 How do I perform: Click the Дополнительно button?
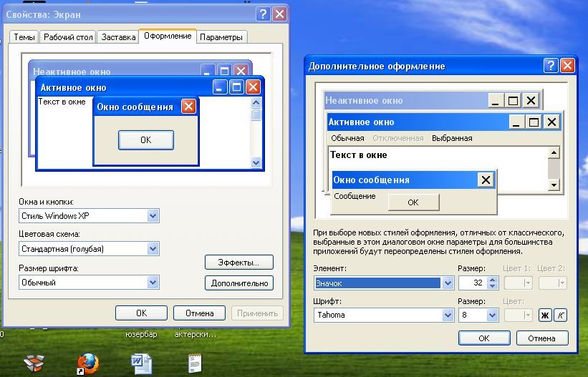(x=239, y=283)
